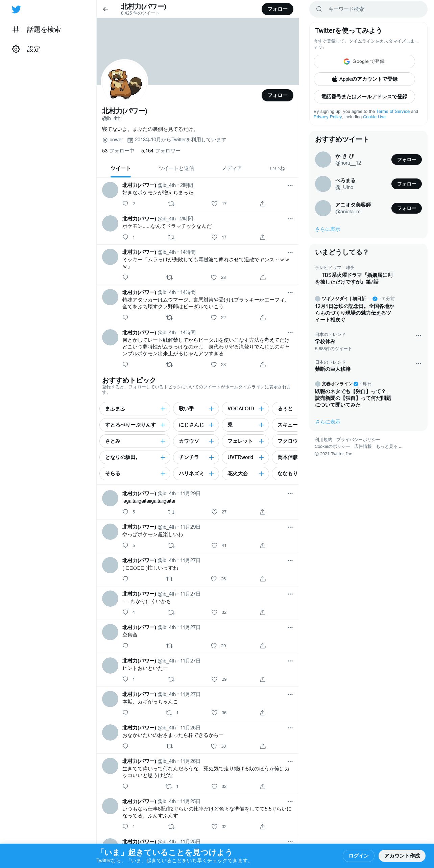Reply to the やっぱポケモン超楽しいわ tweet
The image size is (434, 868).
click(125, 545)
